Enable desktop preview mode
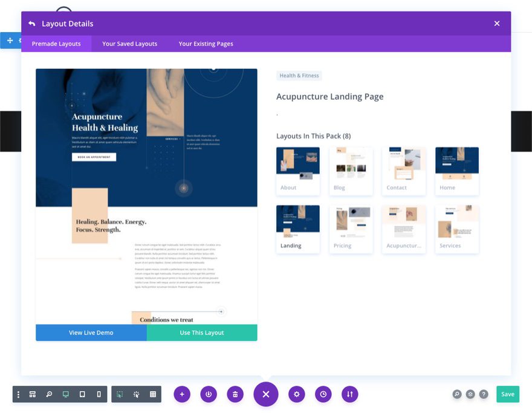 pos(65,394)
